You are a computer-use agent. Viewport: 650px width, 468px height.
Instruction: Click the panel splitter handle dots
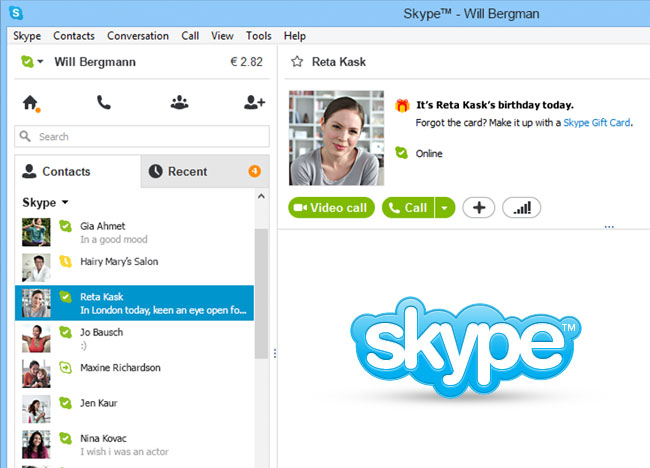click(x=274, y=353)
